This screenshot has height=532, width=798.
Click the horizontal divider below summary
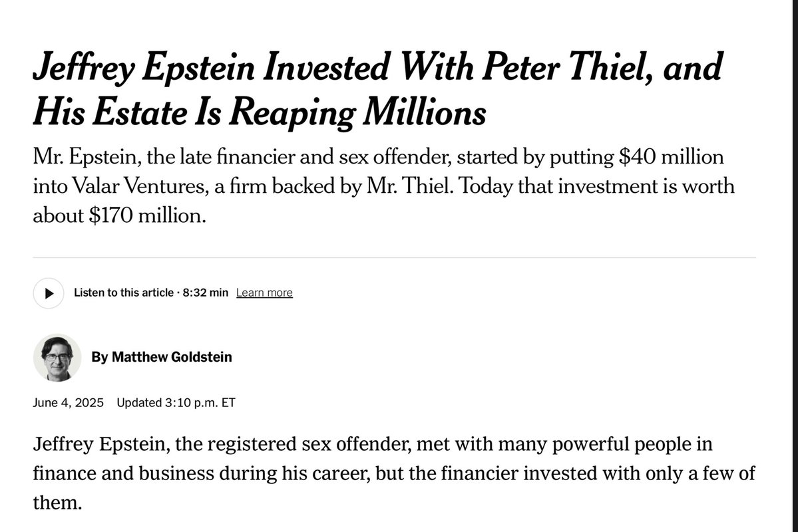395,258
